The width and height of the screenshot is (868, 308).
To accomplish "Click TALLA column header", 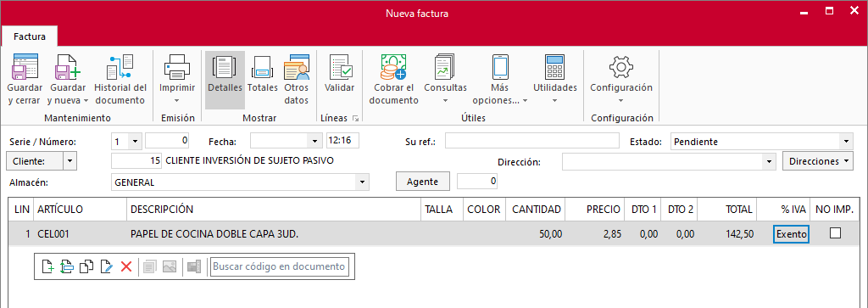I will (442, 210).
